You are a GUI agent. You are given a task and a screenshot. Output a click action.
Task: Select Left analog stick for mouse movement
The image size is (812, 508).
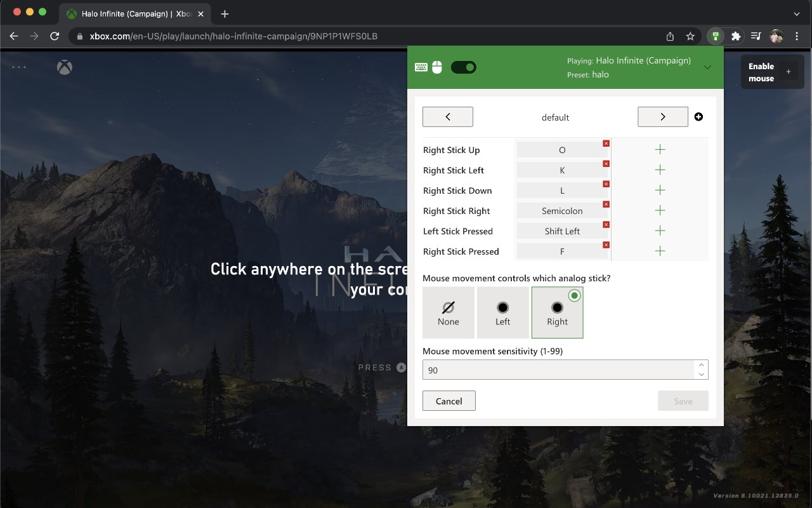[503, 312]
